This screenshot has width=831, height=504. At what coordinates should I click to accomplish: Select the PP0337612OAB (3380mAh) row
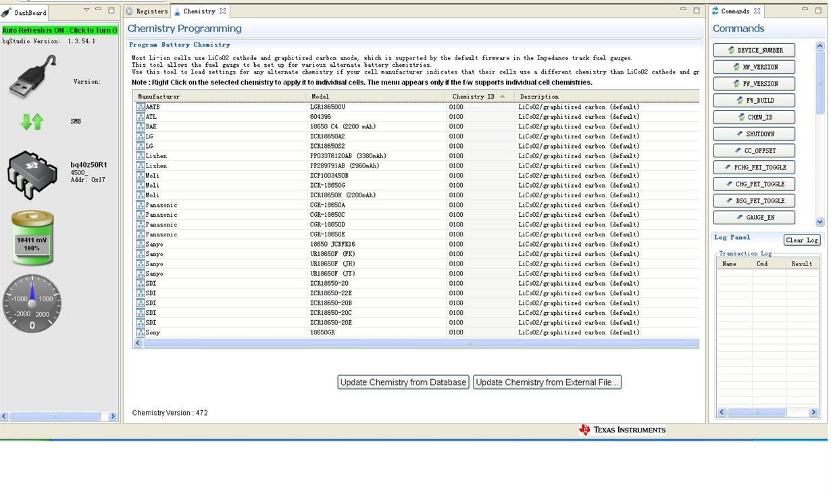(x=416, y=156)
